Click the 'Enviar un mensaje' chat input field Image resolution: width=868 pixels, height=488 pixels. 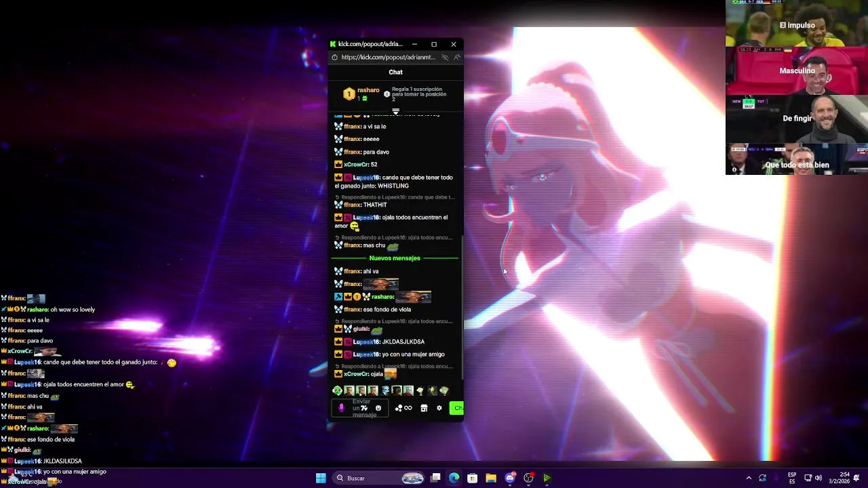click(x=360, y=408)
